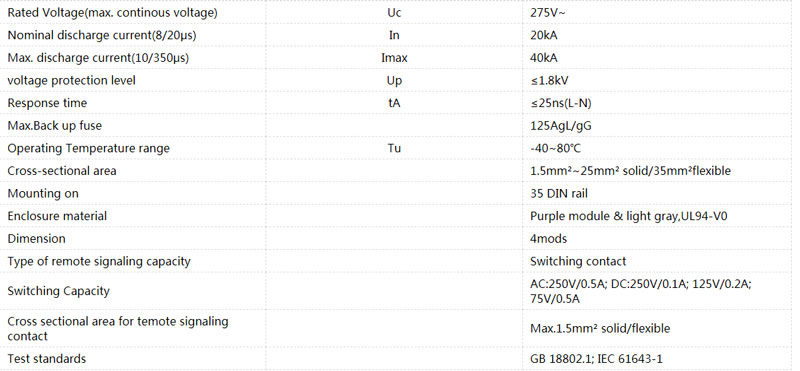Screen dimensions: 800x371
Task: Click the GB 18802.1; IEC 61643-1 standards text
Action: click(x=596, y=359)
